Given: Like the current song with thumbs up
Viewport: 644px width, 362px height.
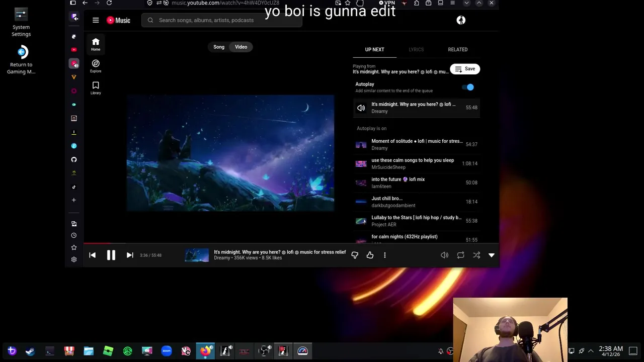Looking at the screenshot, I should (370, 255).
